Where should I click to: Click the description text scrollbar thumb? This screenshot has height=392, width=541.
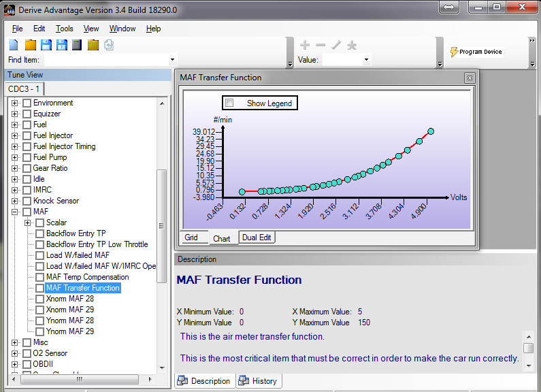click(x=528, y=348)
